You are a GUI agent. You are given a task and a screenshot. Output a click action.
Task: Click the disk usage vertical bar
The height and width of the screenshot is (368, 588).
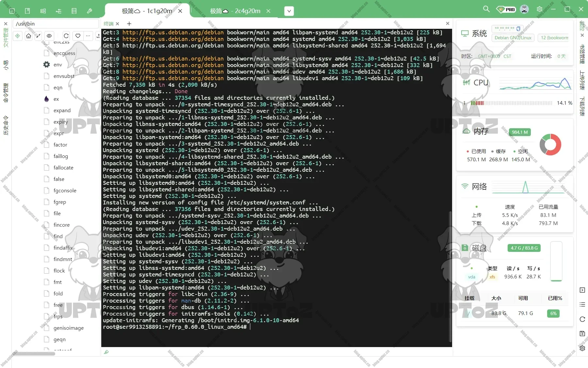click(556, 261)
